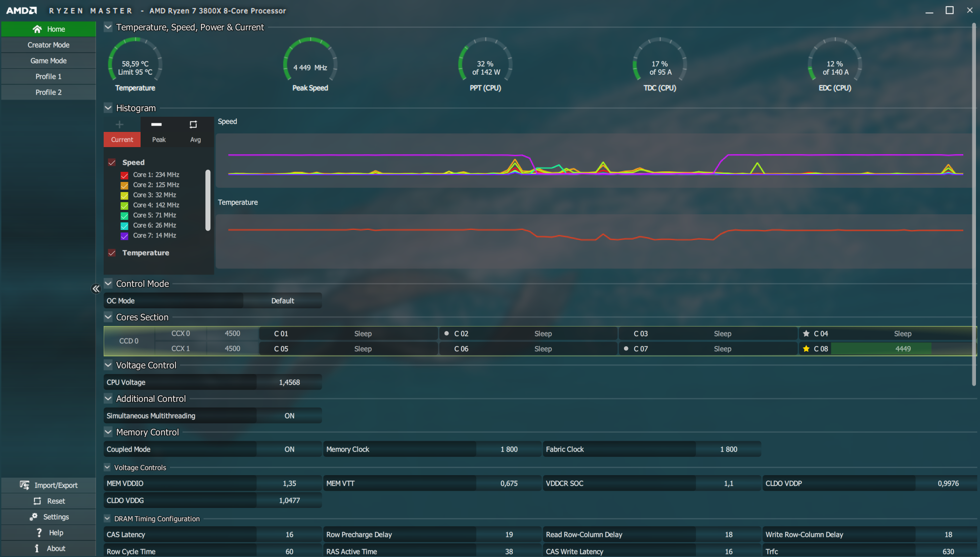Toggle Core 3 speed checkbox
The width and height of the screenshot is (980, 557).
tap(124, 195)
